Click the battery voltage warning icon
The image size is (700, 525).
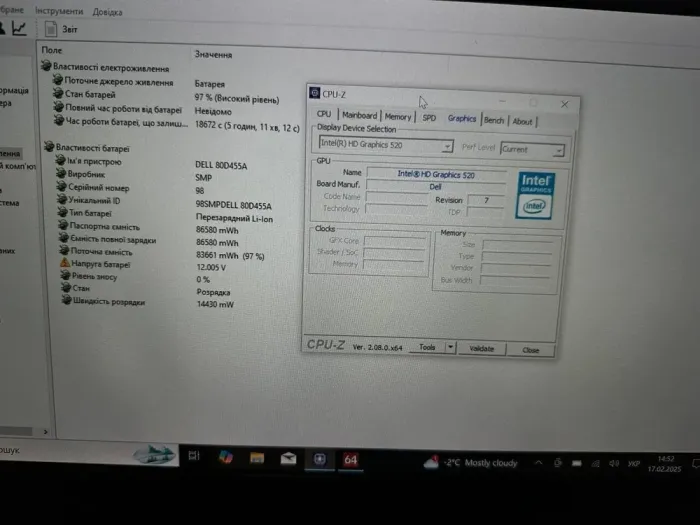pos(64,265)
